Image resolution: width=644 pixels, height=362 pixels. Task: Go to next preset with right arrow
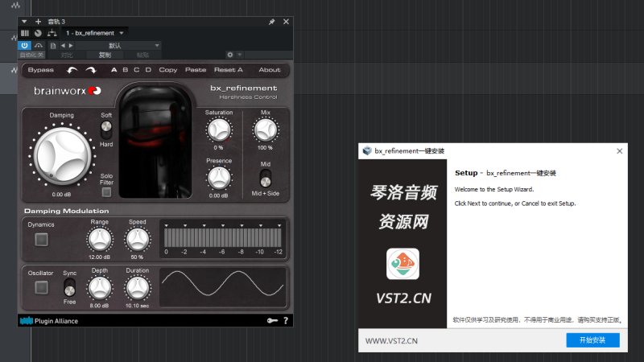[71, 46]
